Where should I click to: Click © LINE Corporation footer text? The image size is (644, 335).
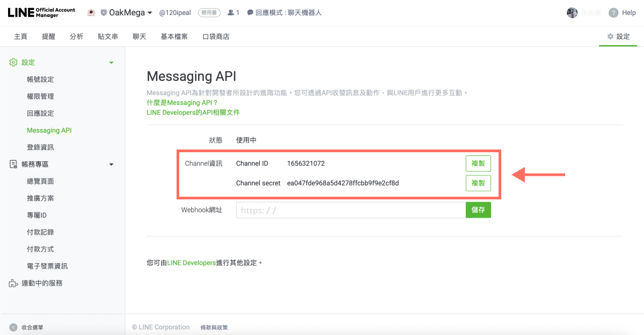tap(160, 327)
